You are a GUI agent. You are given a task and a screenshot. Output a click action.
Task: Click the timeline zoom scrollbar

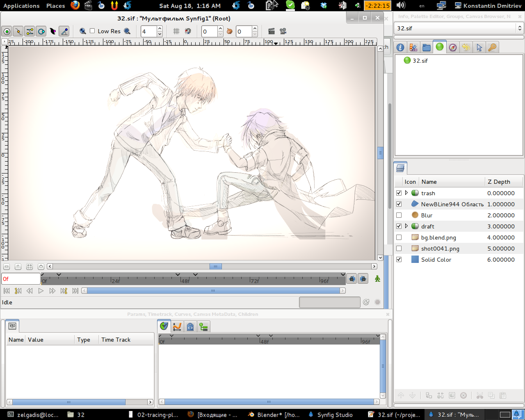[x=213, y=291]
